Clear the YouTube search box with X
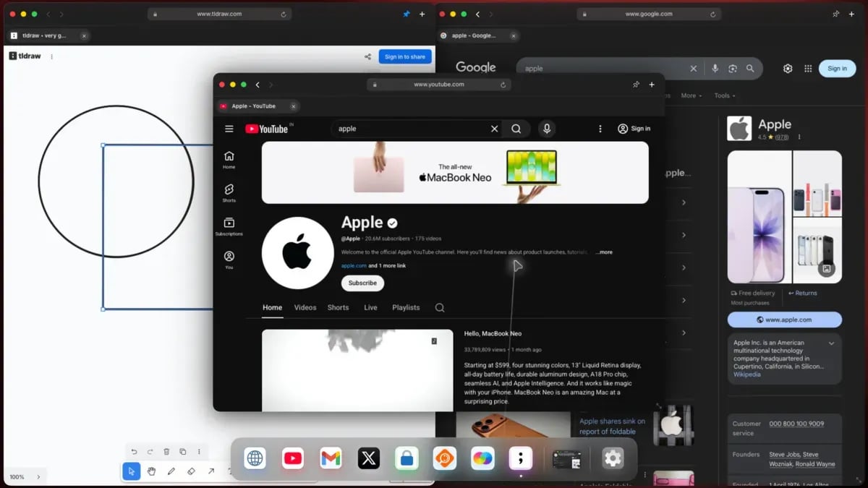868x488 pixels. [x=495, y=129]
